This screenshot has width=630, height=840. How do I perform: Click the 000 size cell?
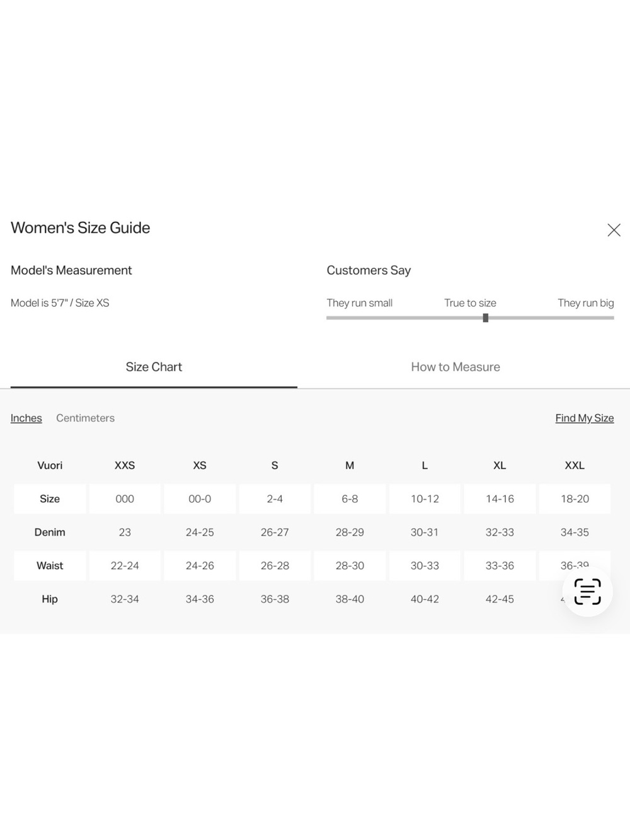(x=125, y=498)
